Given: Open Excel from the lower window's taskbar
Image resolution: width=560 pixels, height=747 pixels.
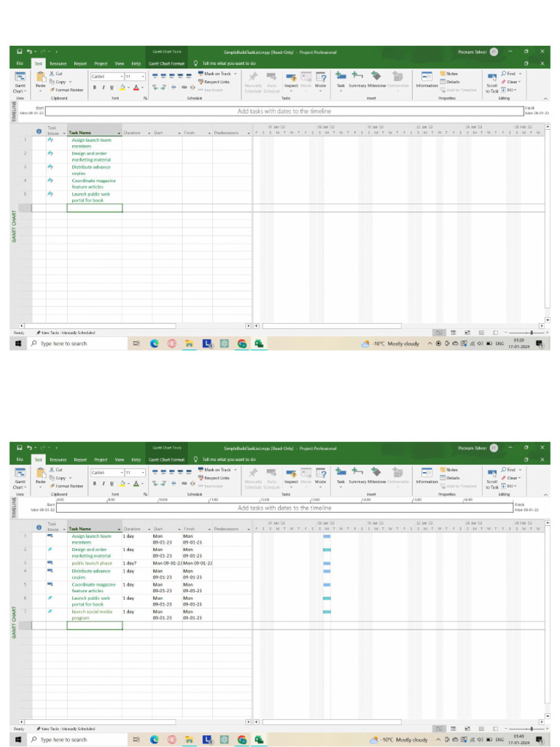Looking at the screenshot, I should [x=259, y=739].
